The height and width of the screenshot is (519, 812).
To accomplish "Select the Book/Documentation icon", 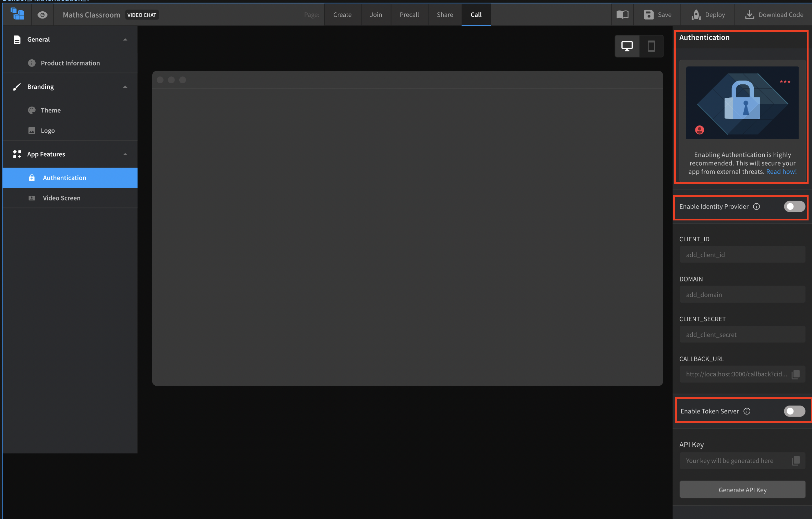I will pyautogui.click(x=623, y=15).
